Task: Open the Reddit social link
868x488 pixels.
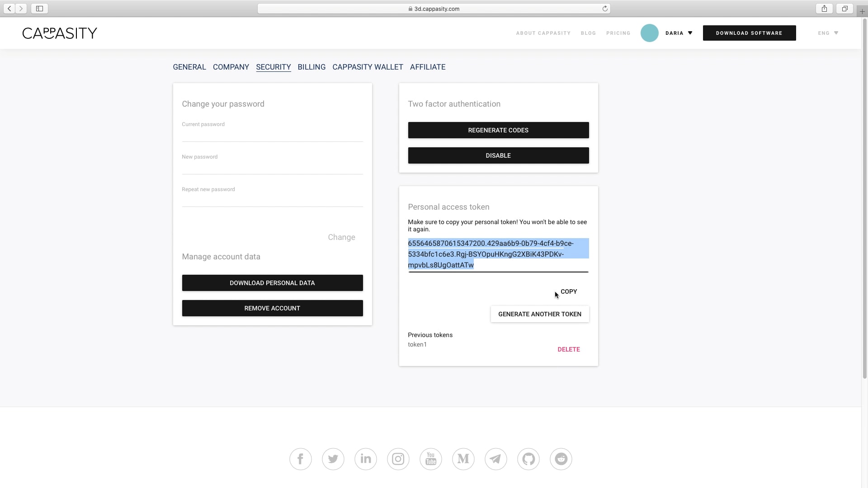Action: (x=561, y=459)
